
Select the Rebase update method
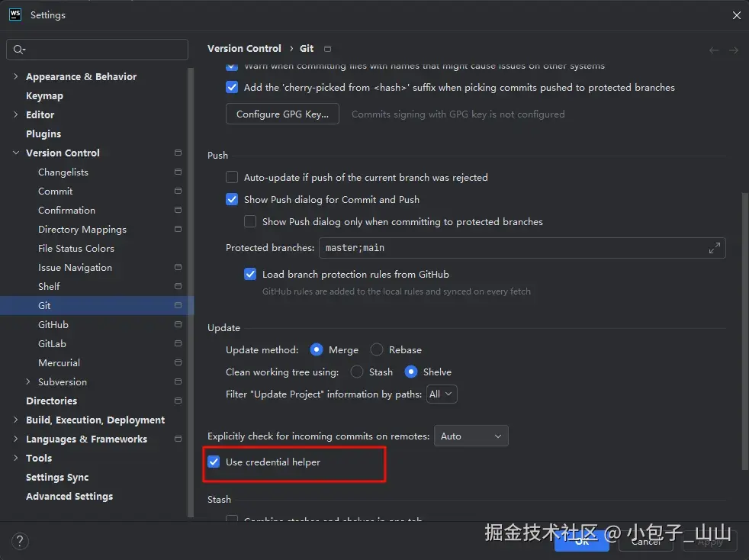tap(377, 349)
